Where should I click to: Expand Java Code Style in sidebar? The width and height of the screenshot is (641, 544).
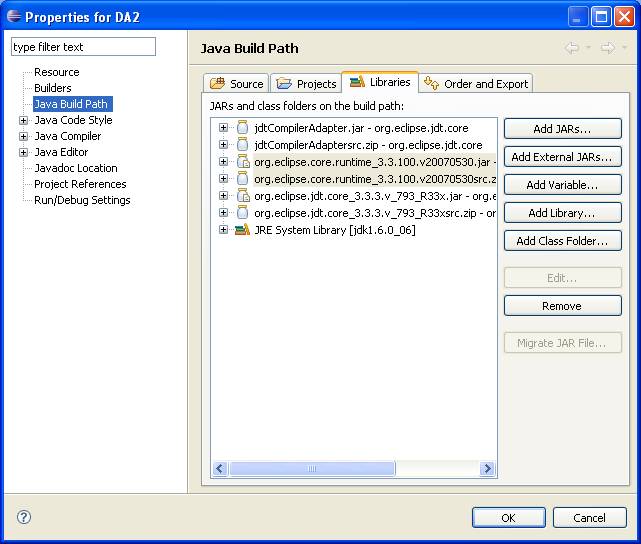click(x=23, y=120)
